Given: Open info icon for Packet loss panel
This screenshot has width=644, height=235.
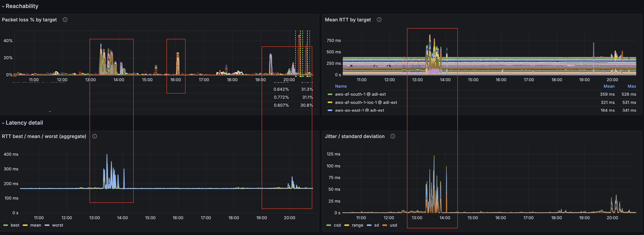Looking at the screenshot, I should 65,19.
